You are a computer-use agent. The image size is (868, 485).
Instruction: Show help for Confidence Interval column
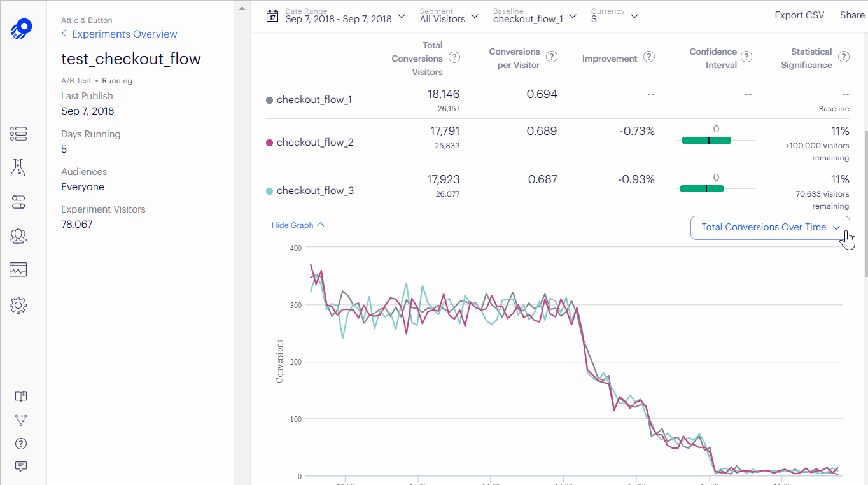click(746, 57)
